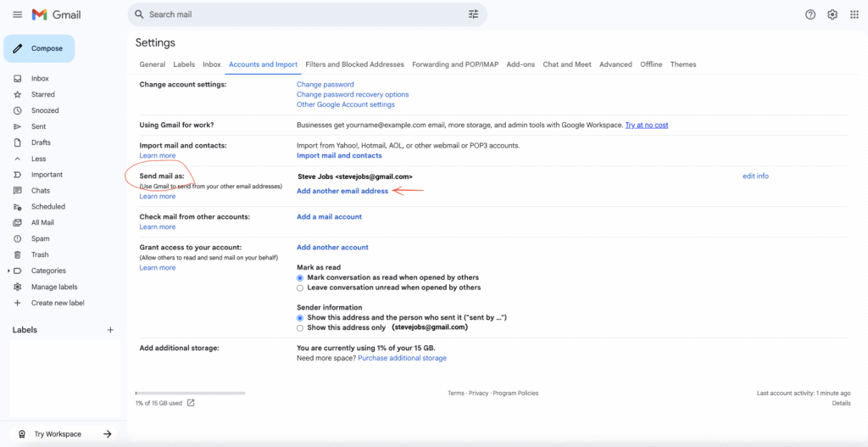
Task: Click Program Policies footer link
Action: point(515,394)
